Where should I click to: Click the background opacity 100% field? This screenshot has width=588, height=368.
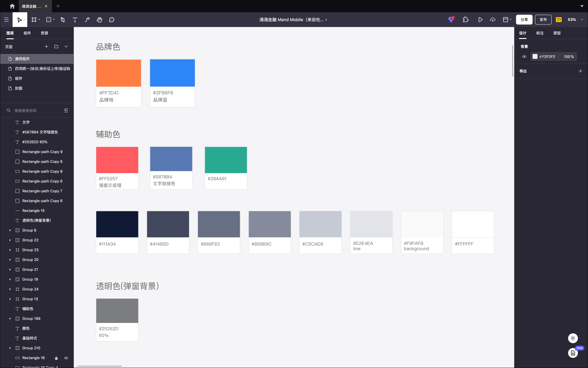[569, 56]
